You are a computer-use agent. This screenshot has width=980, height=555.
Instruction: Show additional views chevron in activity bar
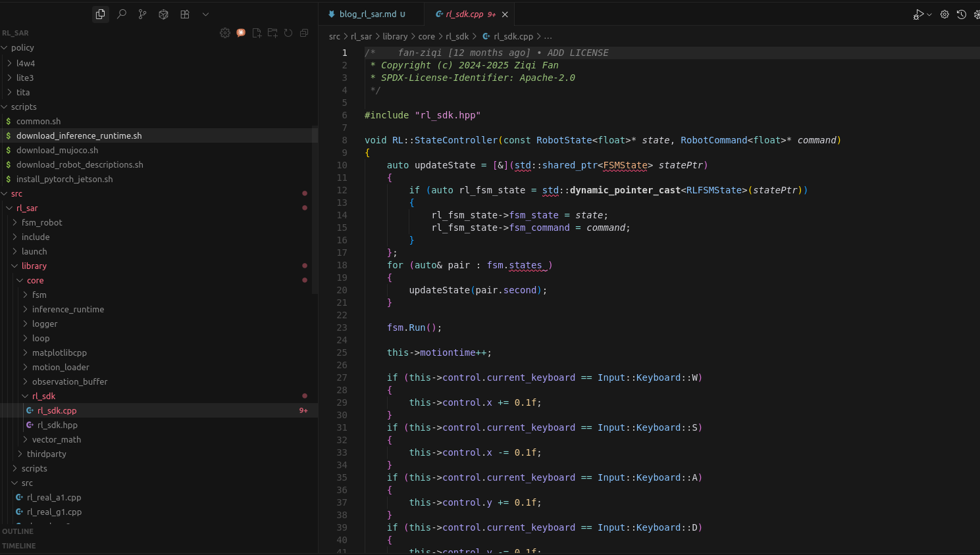pos(205,14)
